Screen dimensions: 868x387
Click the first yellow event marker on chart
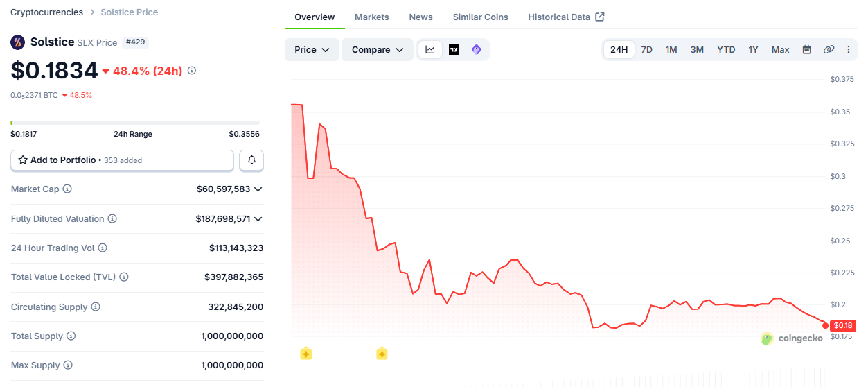(x=306, y=354)
